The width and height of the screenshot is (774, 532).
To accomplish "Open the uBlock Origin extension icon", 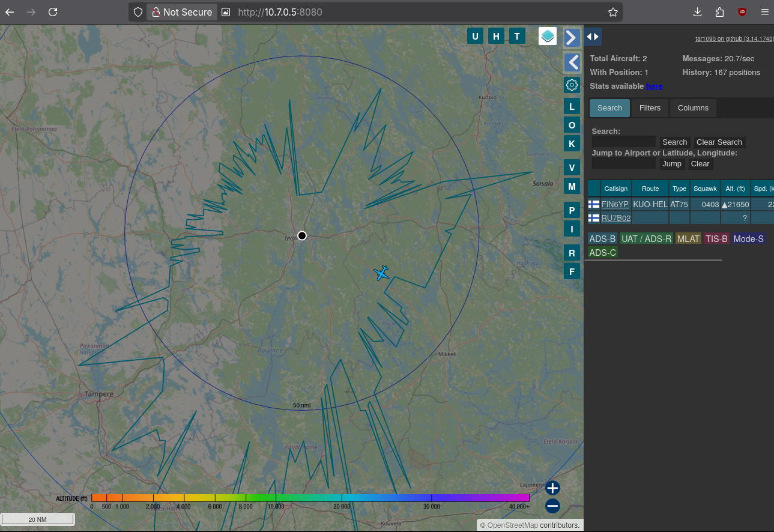I will point(742,12).
